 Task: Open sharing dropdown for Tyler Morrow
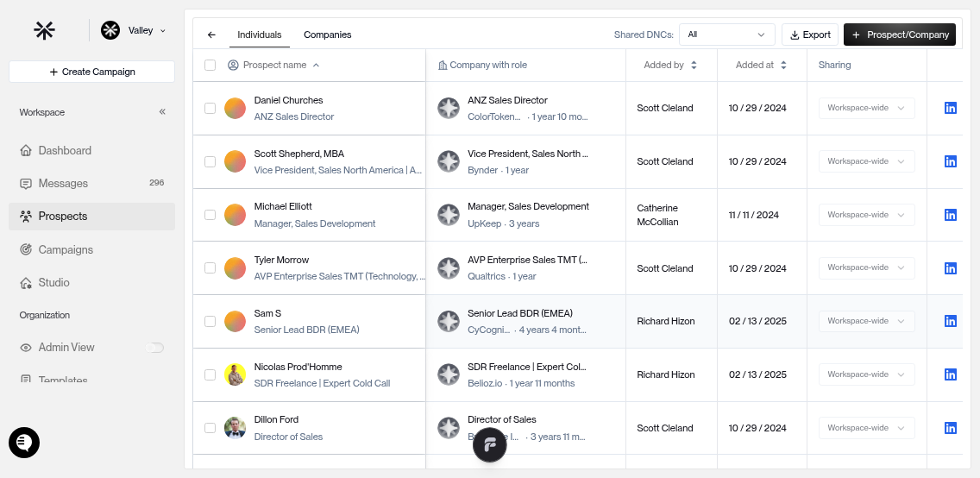[x=866, y=267]
